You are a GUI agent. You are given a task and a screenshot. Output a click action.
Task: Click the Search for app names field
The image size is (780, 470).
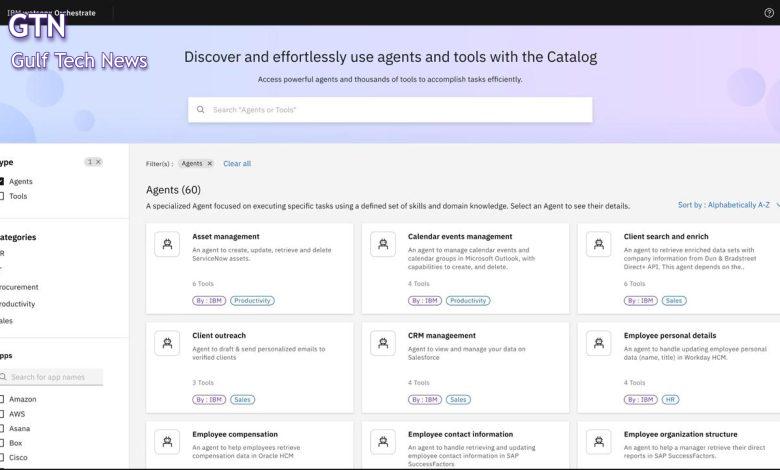[x=52, y=377]
